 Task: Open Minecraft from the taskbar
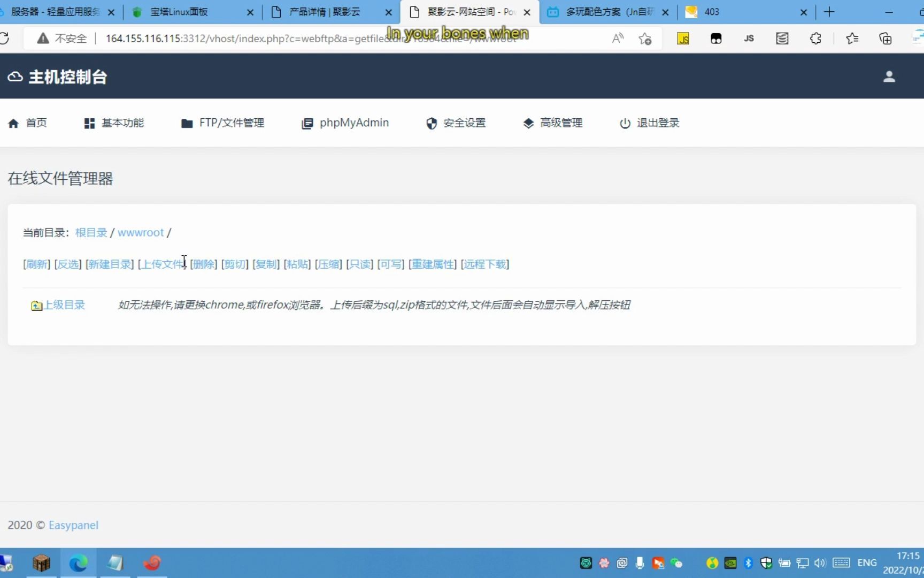click(41, 563)
